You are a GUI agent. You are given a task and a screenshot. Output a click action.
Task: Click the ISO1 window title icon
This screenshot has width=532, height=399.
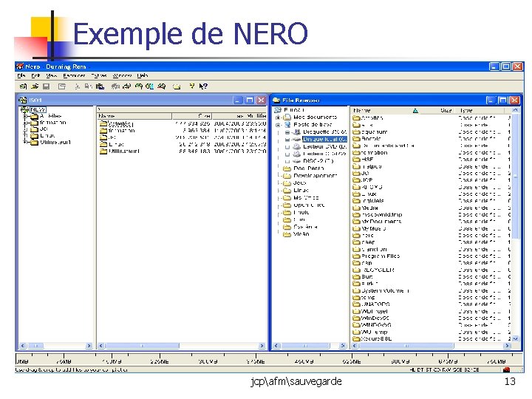(23, 100)
